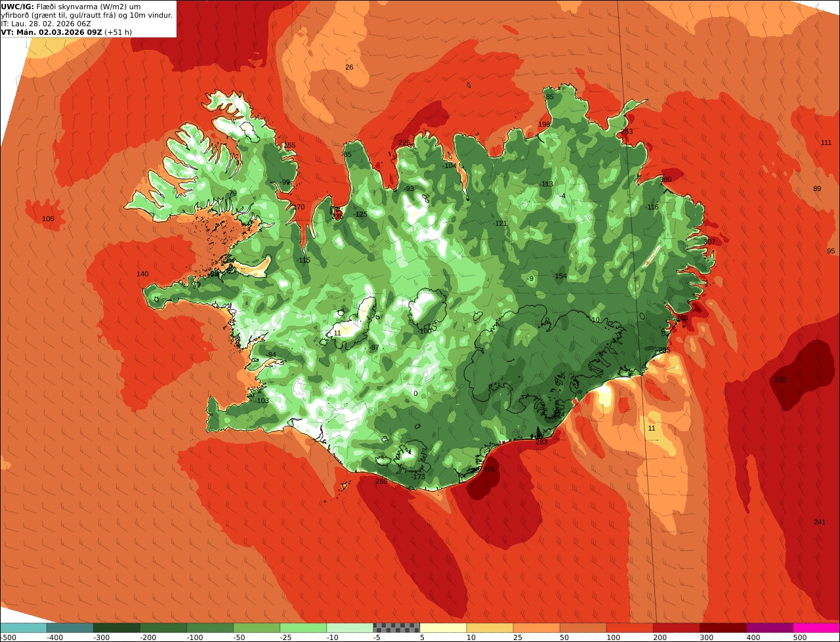Click the 'VT: Mán. 02.03.2026 09Z (+51 h)' line
This screenshot has width=840, height=642.
[x=66, y=32]
